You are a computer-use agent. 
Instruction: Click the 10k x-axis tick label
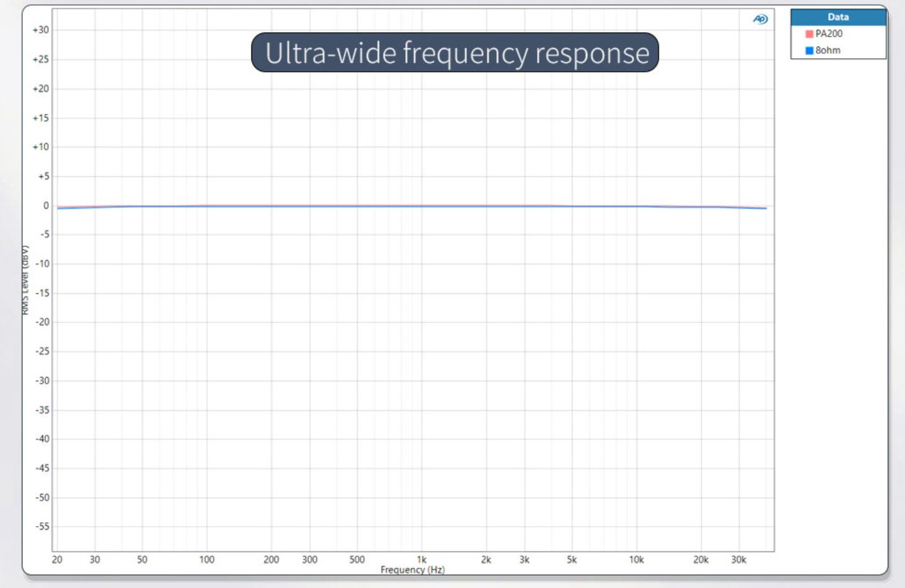[x=636, y=560]
